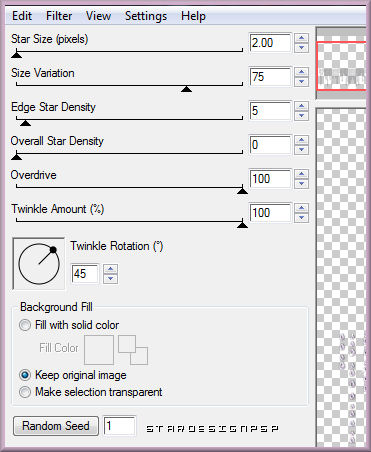Click the Twinkle Rotation angle dial
The height and width of the screenshot is (452, 371).
click(x=39, y=263)
